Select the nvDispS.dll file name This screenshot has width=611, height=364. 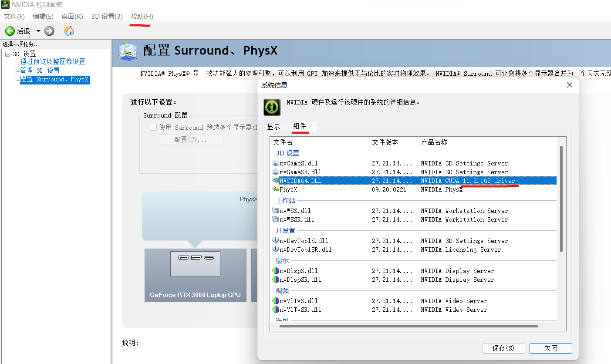(x=299, y=271)
